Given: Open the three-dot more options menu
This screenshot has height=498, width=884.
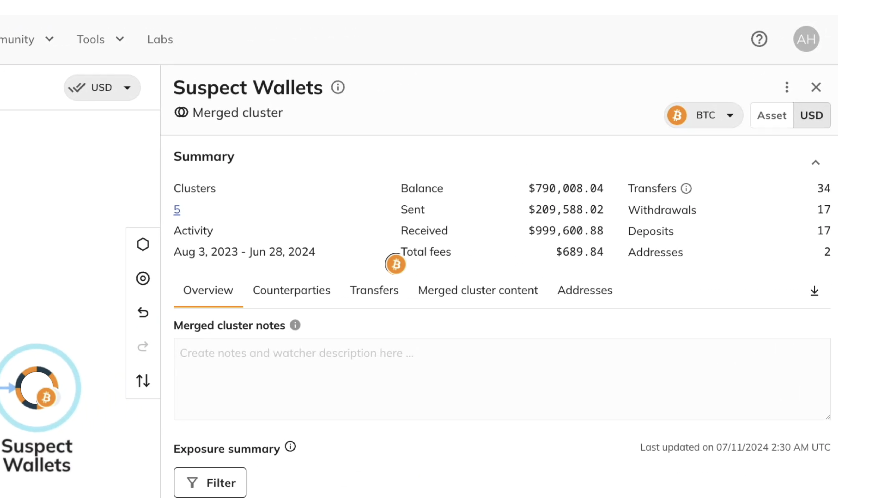Looking at the screenshot, I should tap(787, 88).
